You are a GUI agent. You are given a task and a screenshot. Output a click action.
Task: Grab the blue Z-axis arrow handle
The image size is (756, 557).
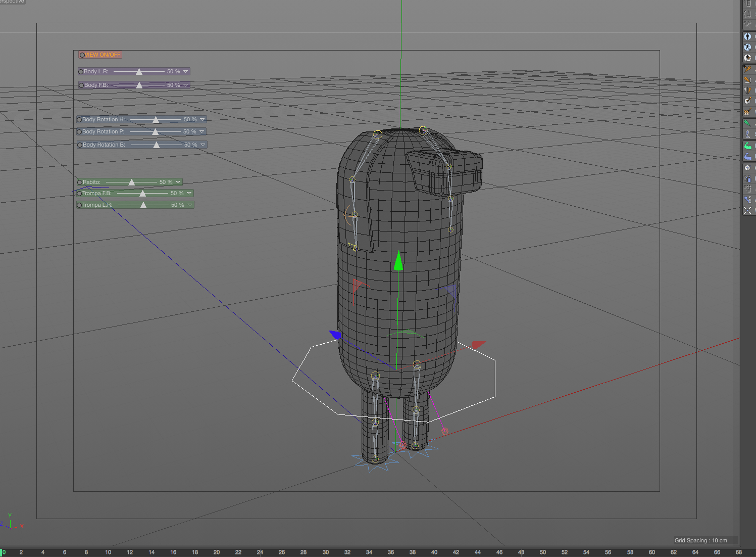click(x=335, y=335)
